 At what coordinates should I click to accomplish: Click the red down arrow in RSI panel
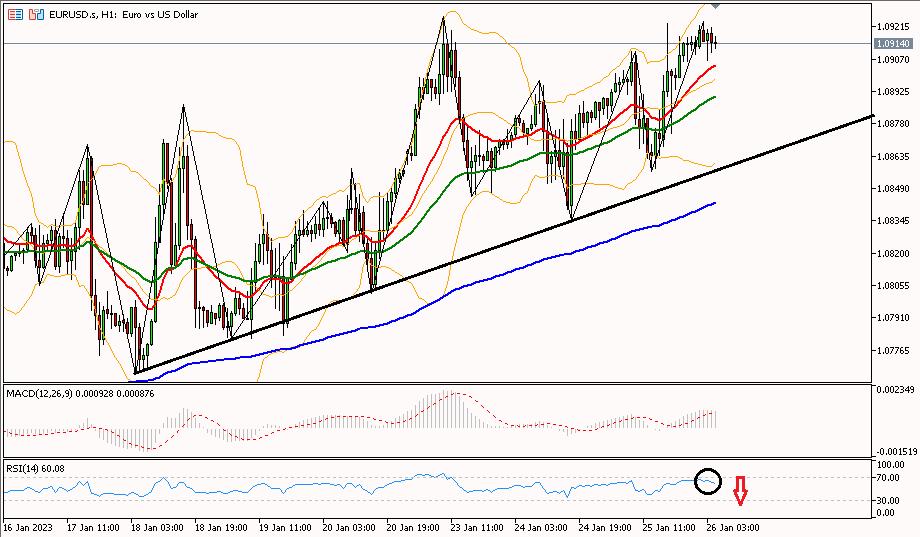[740, 491]
